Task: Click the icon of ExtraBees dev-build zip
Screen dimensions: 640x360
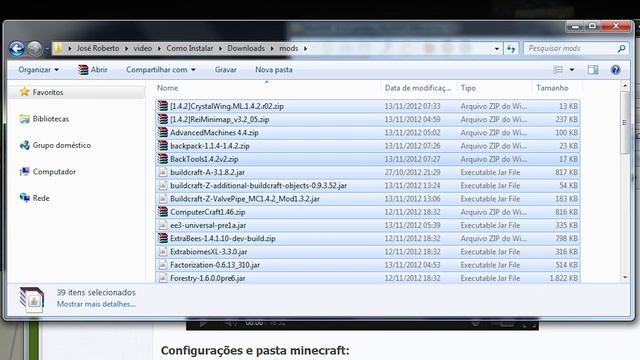Action: coord(163,238)
